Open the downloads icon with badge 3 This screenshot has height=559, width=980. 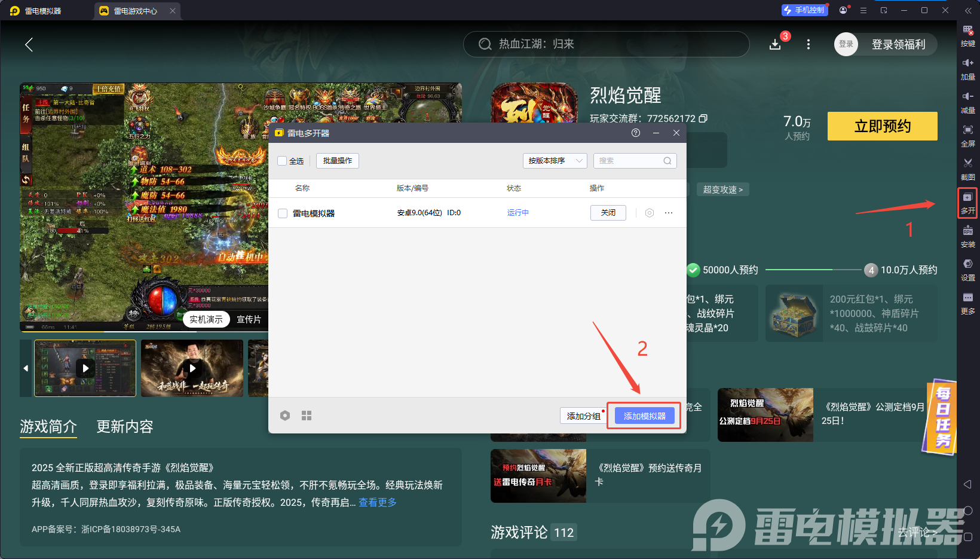click(775, 44)
